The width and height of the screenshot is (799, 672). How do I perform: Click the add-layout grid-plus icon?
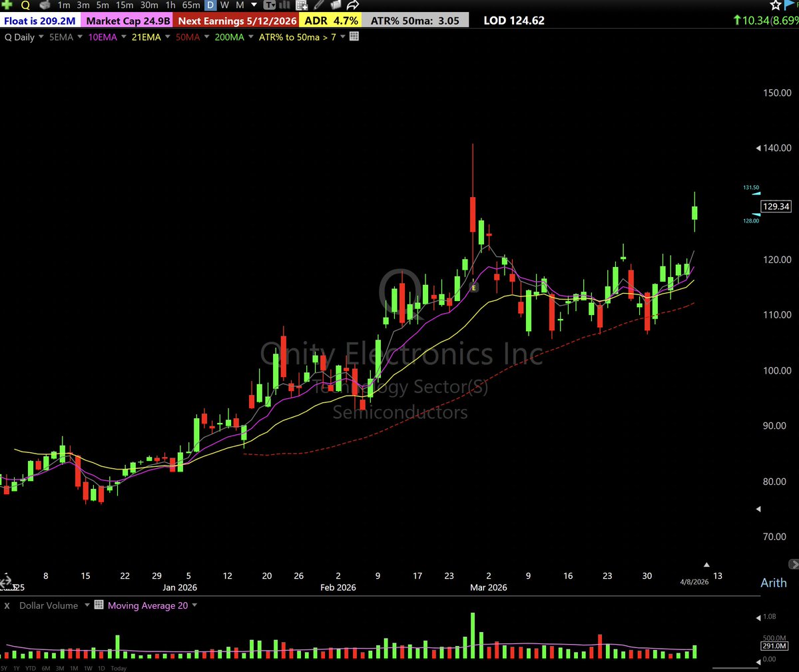[x=302, y=5]
